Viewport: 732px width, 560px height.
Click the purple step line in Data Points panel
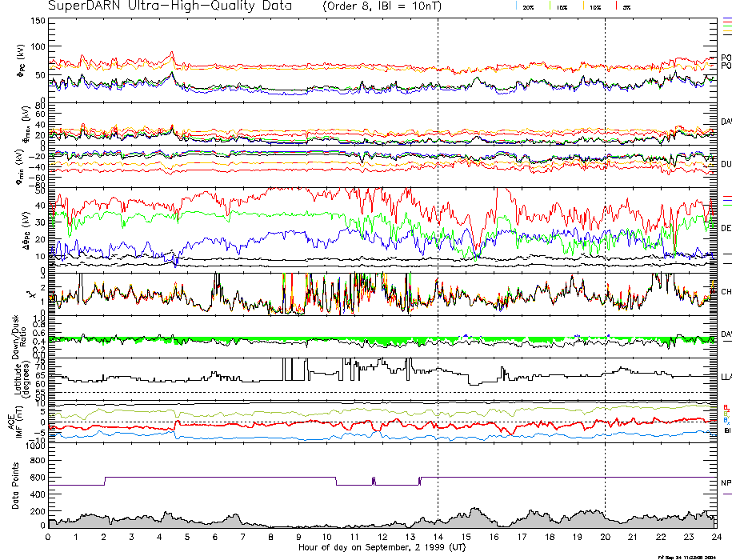point(240,478)
